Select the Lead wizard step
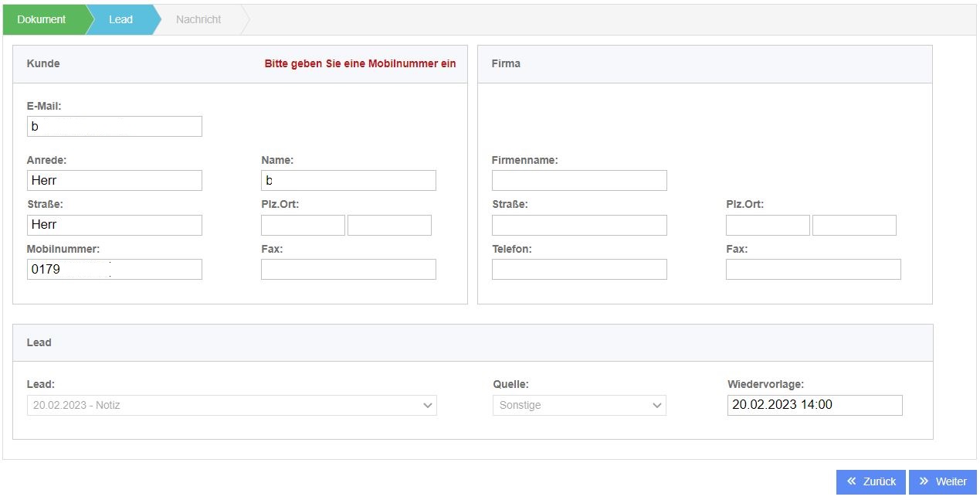The height and width of the screenshot is (500, 980). coord(121,19)
